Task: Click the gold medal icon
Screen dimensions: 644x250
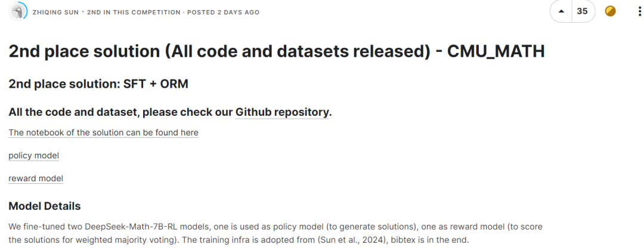Action: coord(610,11)
